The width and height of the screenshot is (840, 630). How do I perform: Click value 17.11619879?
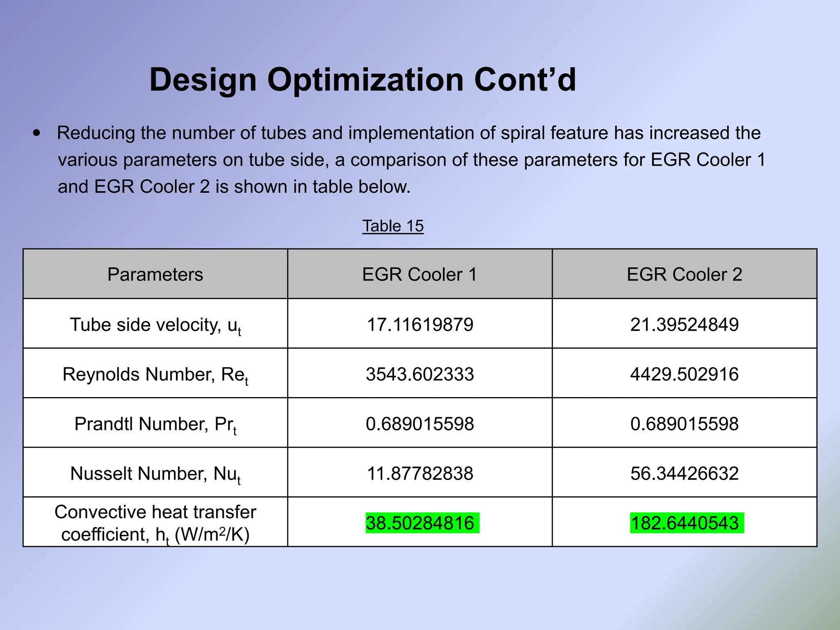click(420, 324)
